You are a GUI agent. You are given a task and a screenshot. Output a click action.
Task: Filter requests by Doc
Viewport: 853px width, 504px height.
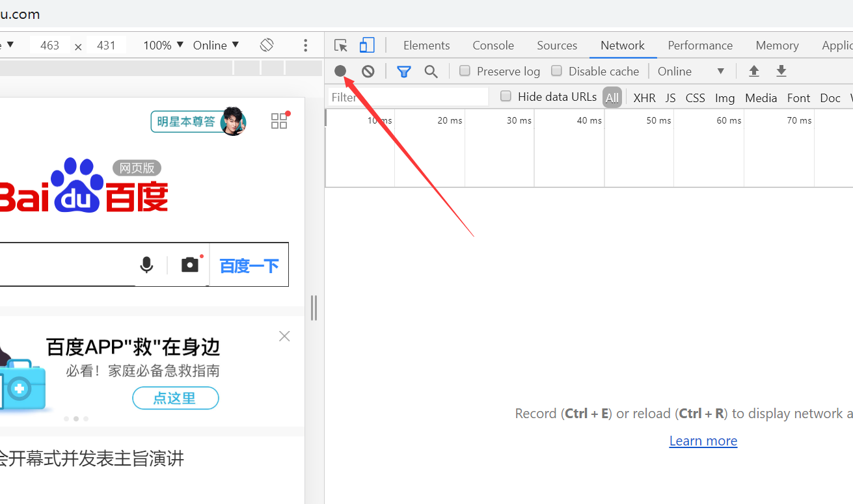tap(830, 98)
